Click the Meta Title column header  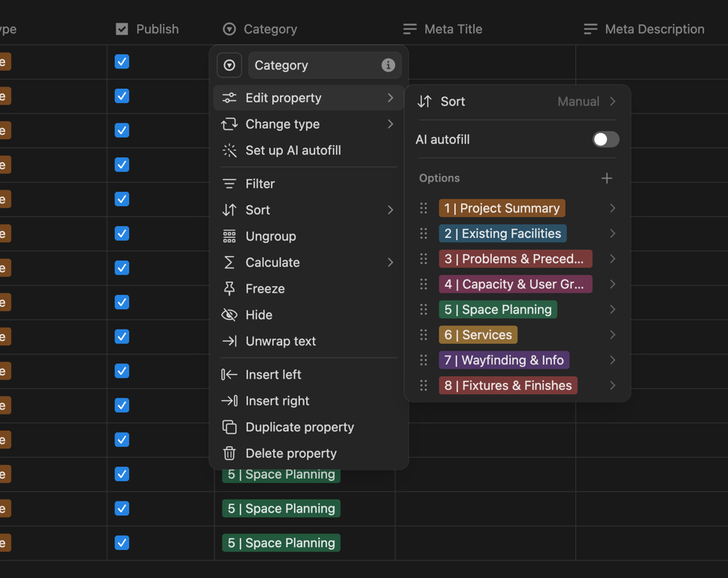(x=453, y=29)
